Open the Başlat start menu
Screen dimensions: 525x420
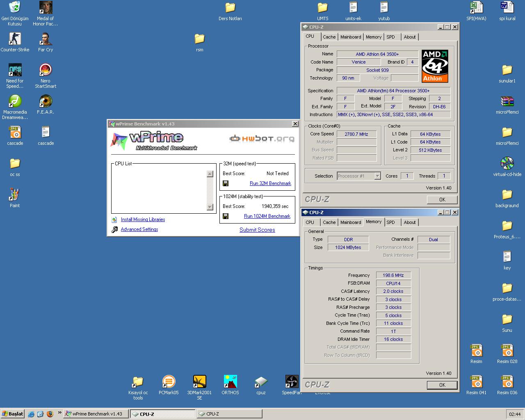coord(12,414)
